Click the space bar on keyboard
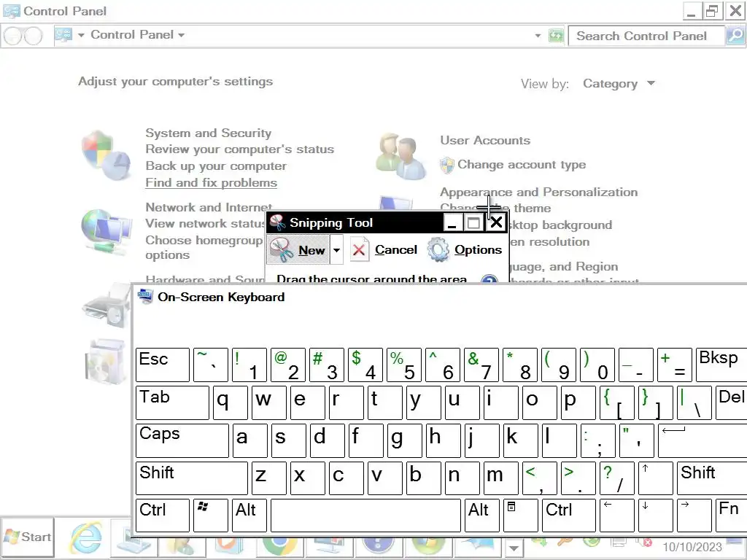 coord(365,516)
